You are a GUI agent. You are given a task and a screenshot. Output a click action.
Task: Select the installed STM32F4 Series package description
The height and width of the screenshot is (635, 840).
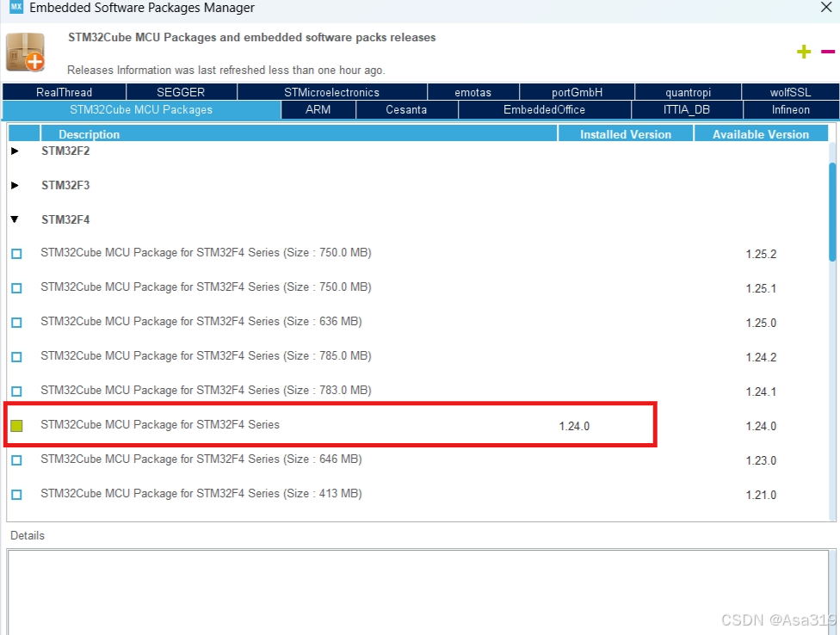159,424
